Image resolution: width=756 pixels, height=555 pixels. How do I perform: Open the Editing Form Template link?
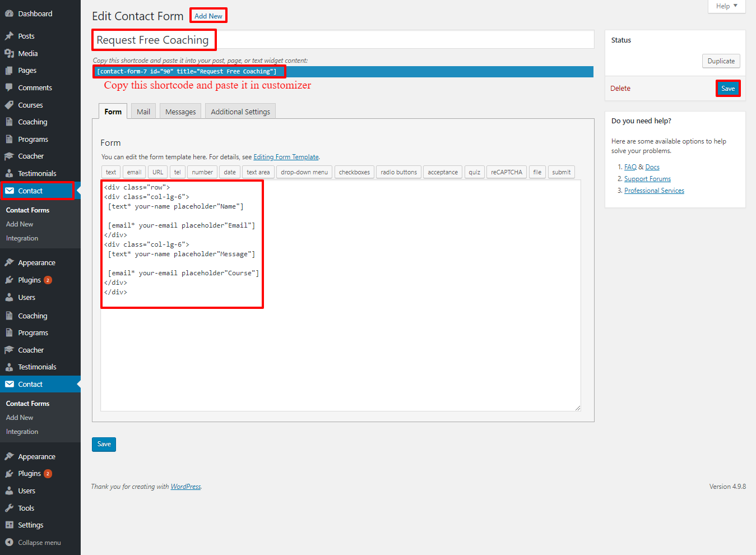tap(286, 157)
